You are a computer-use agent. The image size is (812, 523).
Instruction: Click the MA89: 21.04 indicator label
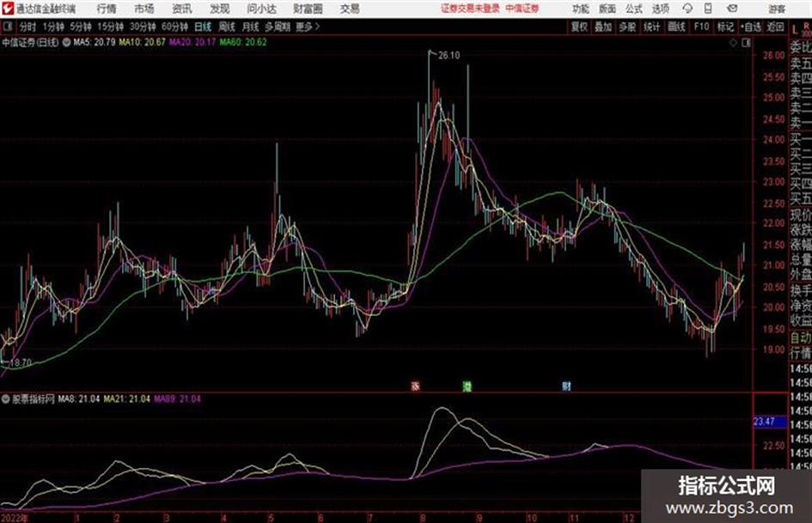178,399
